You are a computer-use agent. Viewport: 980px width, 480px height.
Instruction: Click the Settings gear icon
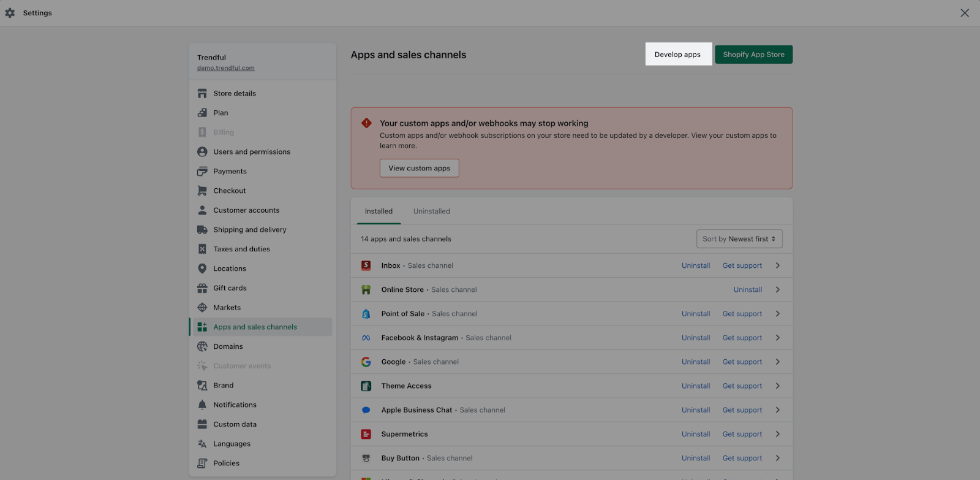(10, 13)
